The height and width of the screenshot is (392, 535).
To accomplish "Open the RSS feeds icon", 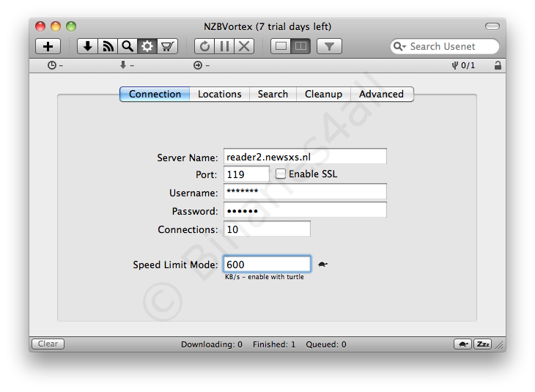I will click(x=108, y=46).
